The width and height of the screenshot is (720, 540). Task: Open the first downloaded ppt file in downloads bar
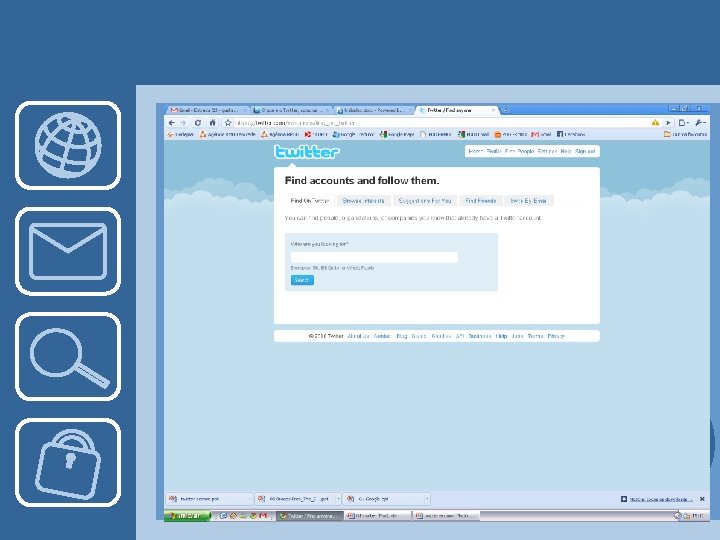(x=207, y=499)
